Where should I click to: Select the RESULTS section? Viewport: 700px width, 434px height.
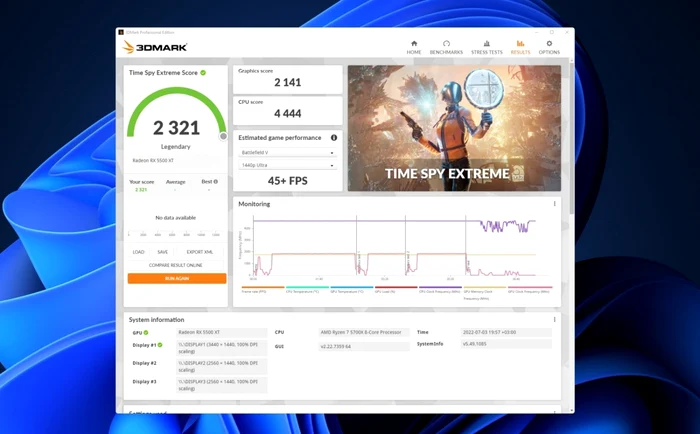point(520,47)
